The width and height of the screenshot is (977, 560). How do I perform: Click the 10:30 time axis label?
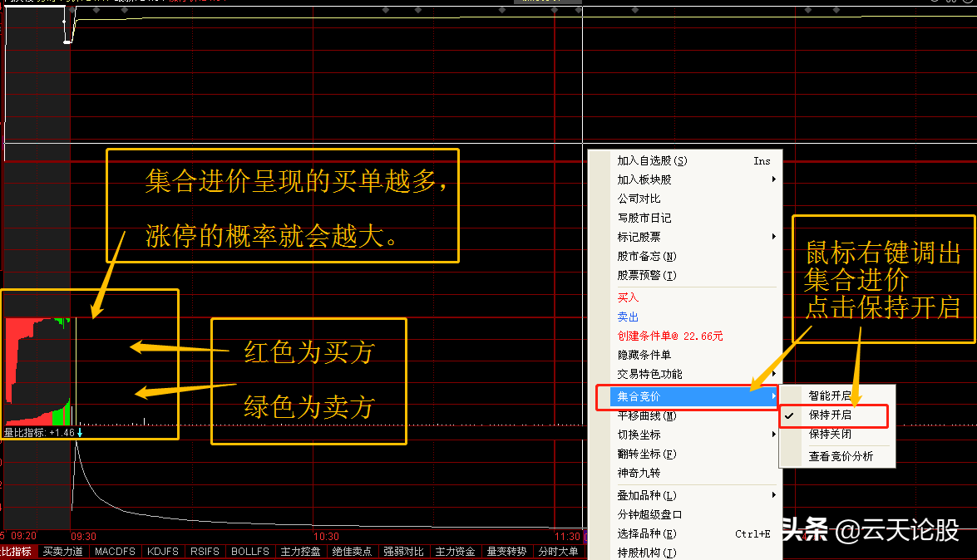point(326,537)
